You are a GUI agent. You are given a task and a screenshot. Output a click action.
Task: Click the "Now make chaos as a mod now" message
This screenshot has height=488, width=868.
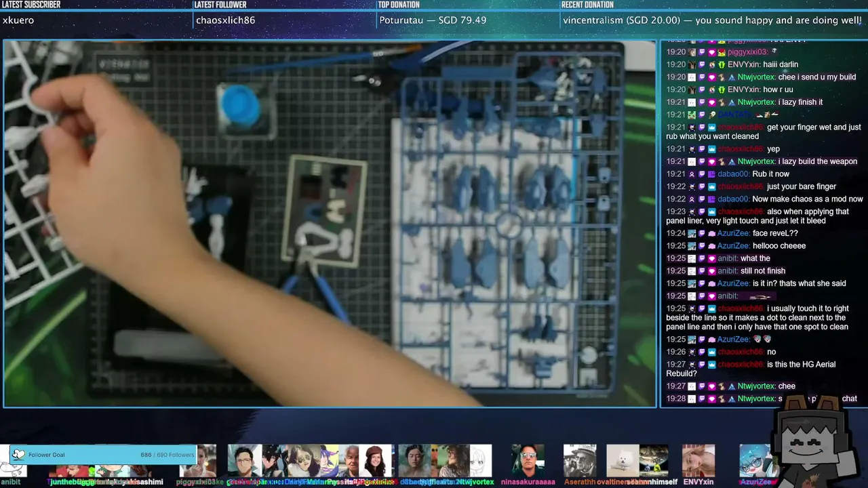[808, 199]
